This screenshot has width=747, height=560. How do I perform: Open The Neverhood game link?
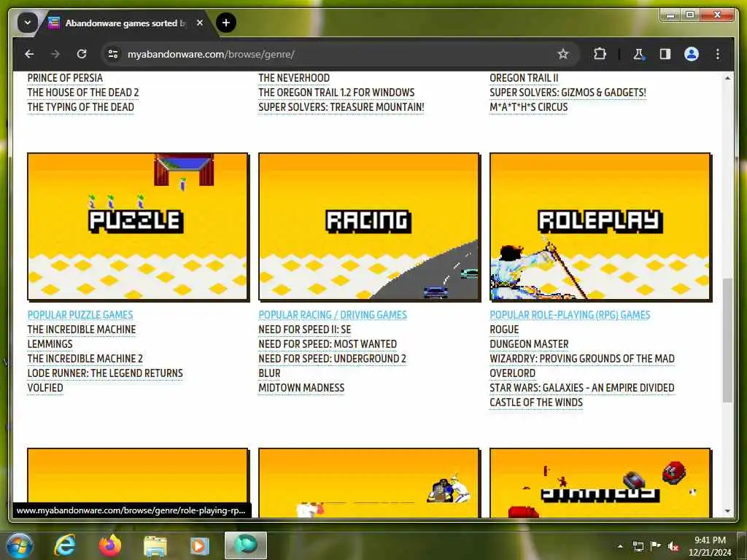point(294,78)
